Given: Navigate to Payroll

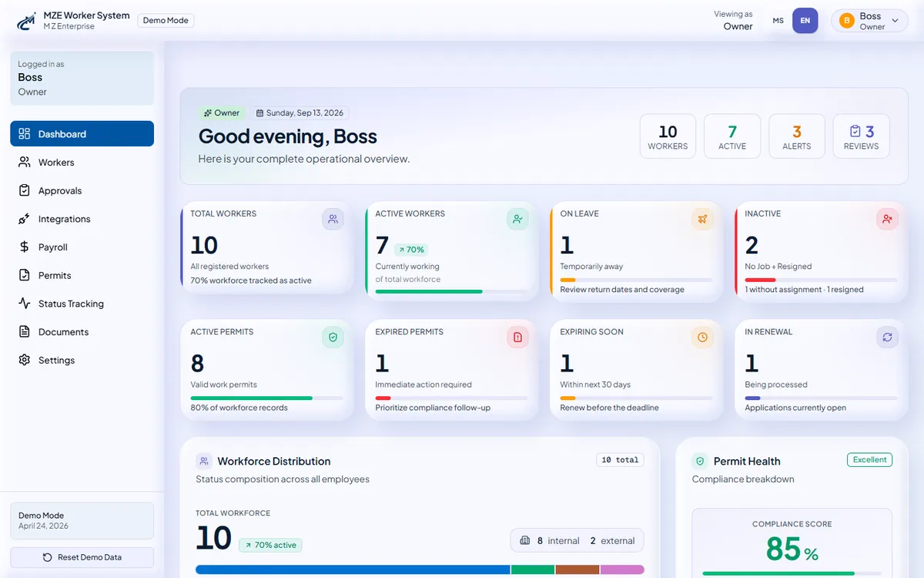Looking at the screenshot, I should pos(82,247).
